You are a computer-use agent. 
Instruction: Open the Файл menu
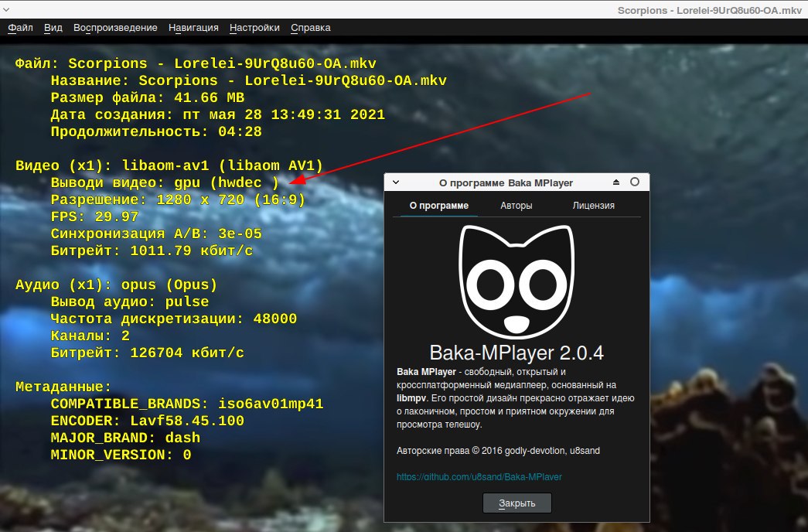[20, 28]
